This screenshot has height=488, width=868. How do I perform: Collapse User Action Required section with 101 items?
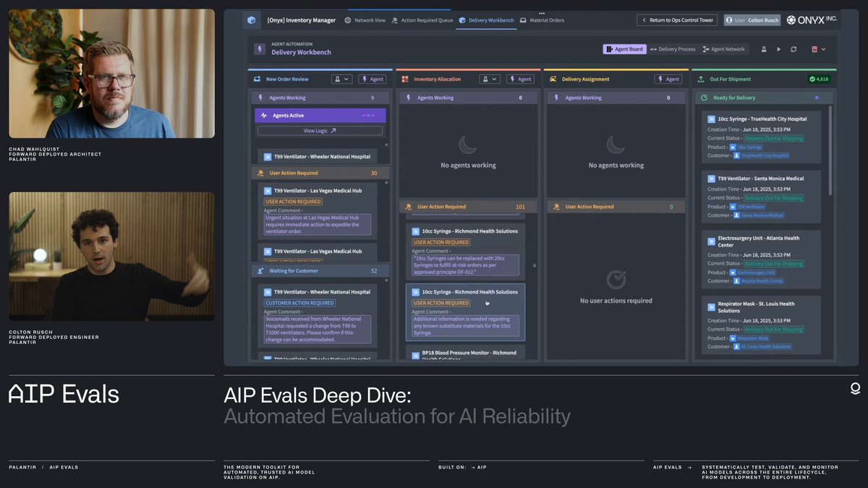(x=468, y=207)
